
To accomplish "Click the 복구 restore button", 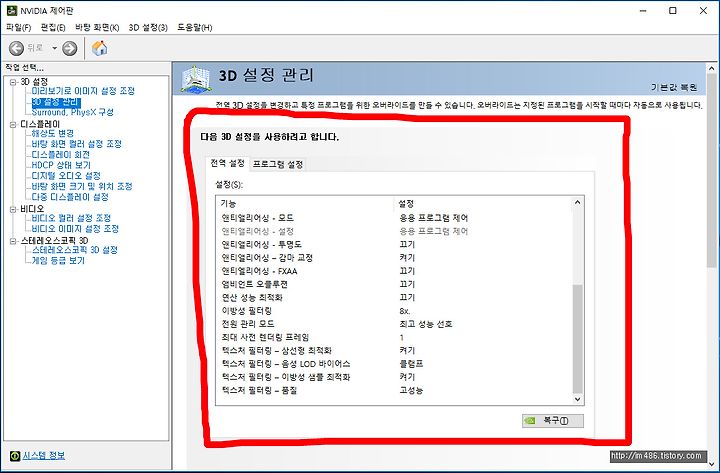I will coord(553,421).
